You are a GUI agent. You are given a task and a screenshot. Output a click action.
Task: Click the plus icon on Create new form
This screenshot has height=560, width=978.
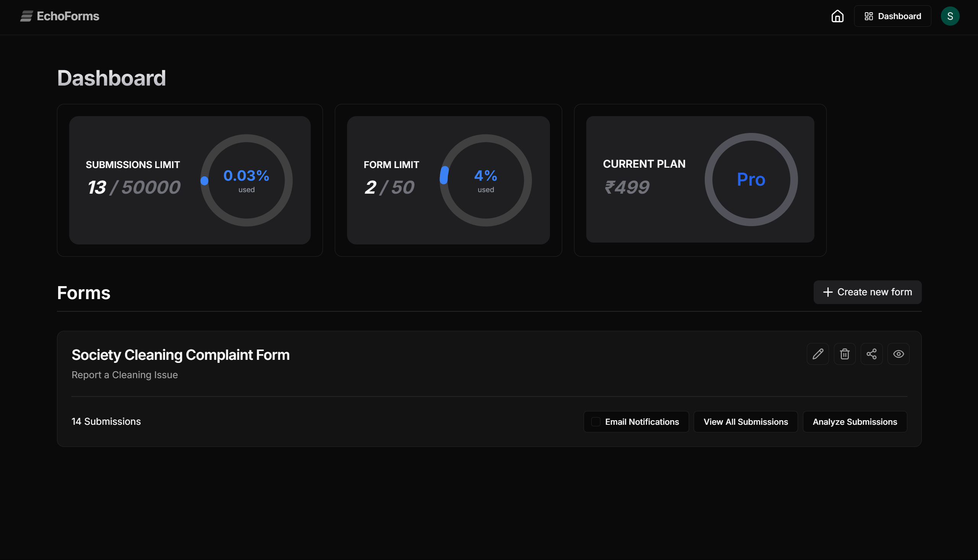pyautogui.click(x=827, y=292)
